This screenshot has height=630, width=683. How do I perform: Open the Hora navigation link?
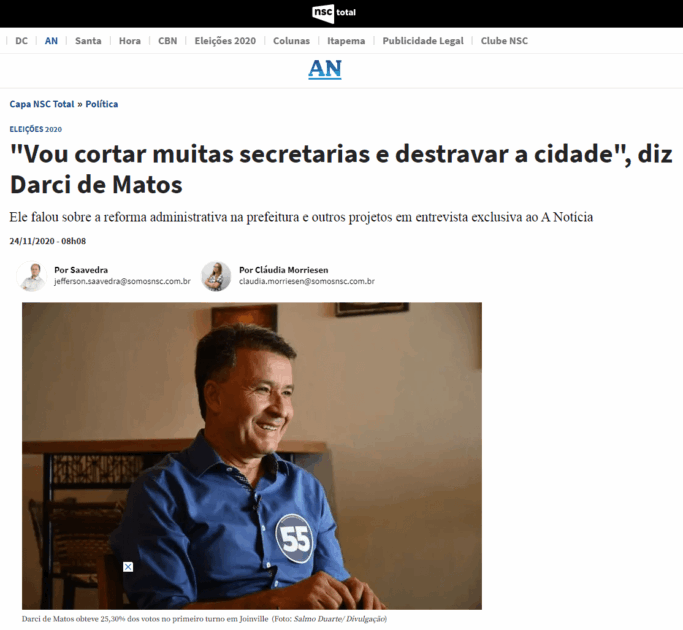tap(130, 41)
